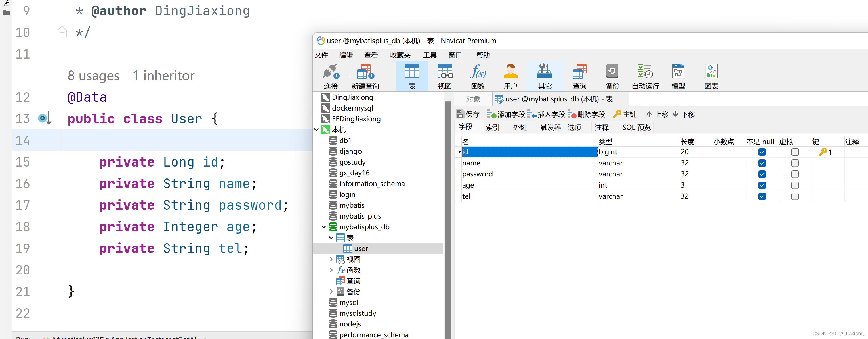The height and width of the screenshot is (339, 868).
Task: Collapse the 本机 connection node
Action: 316,130
